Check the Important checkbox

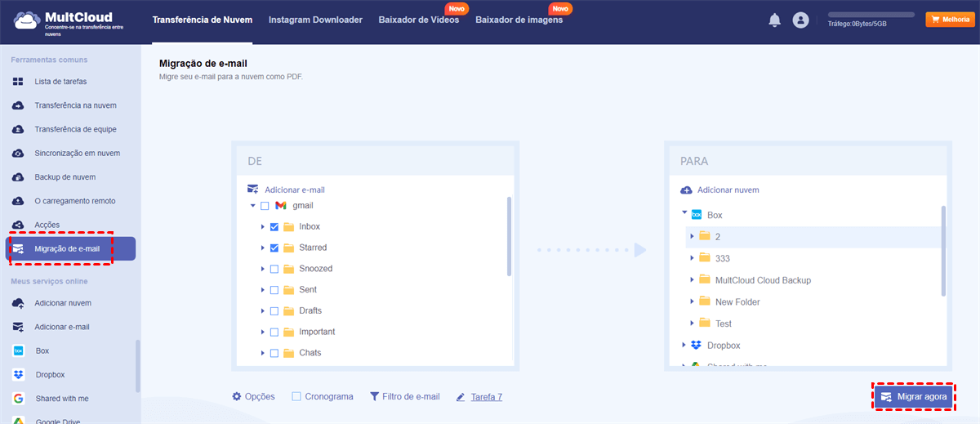point(274,333)
